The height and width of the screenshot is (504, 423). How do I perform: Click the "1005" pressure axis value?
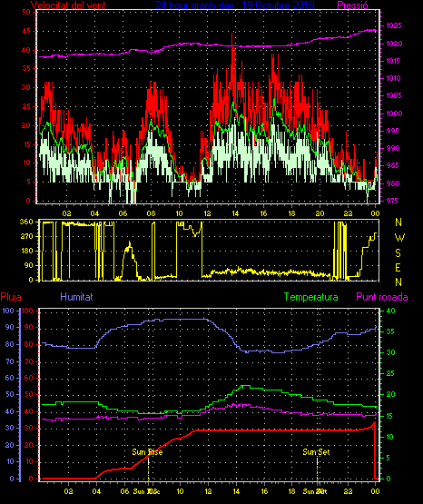(393, 95)
